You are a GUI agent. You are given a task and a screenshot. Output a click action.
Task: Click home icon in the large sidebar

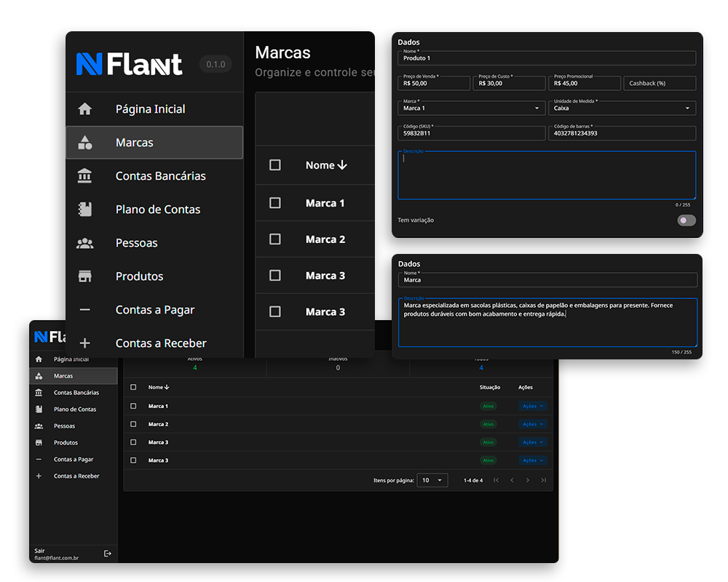(85, 109)
